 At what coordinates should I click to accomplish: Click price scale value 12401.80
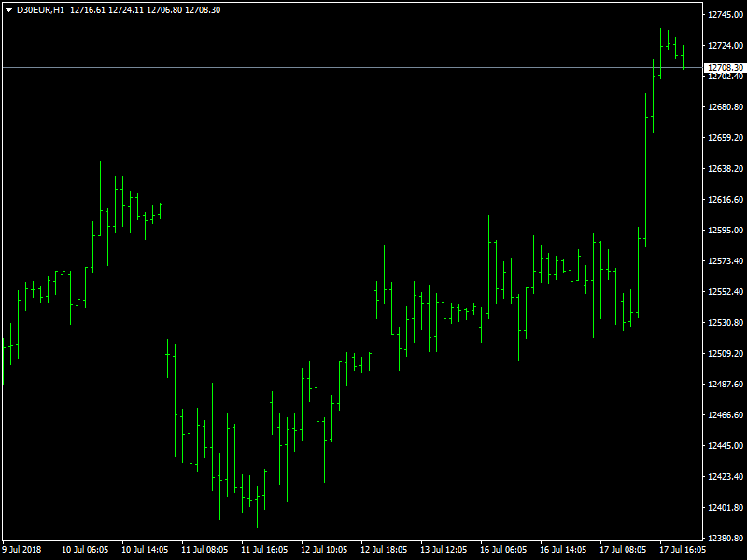tap(726, 507)
